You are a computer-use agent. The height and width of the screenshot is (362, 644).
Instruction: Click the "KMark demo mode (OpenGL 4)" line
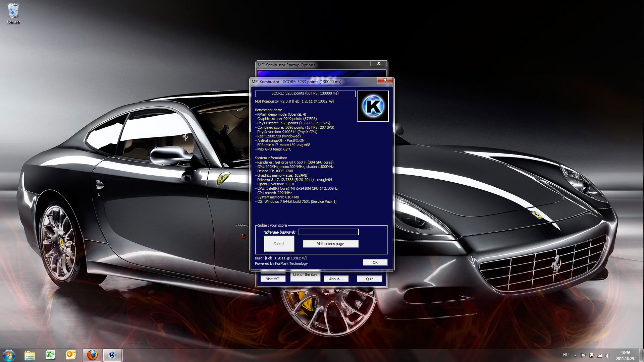(280, 114)
